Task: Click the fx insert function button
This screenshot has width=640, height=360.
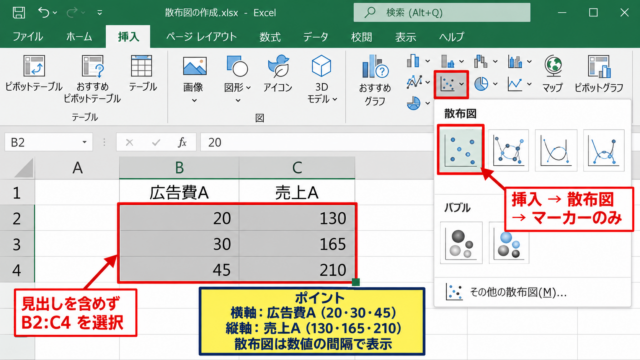Action: coord(182,142)
